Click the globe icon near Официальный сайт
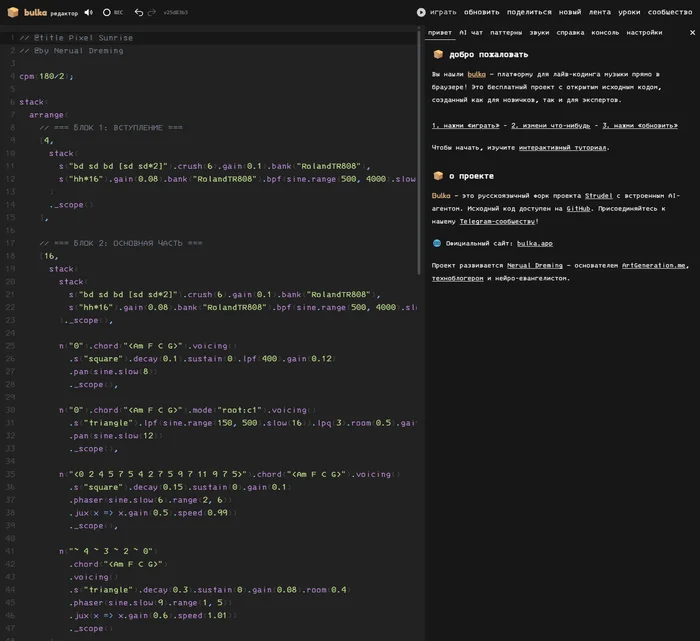Screen dimensions: 700x641 437,243
